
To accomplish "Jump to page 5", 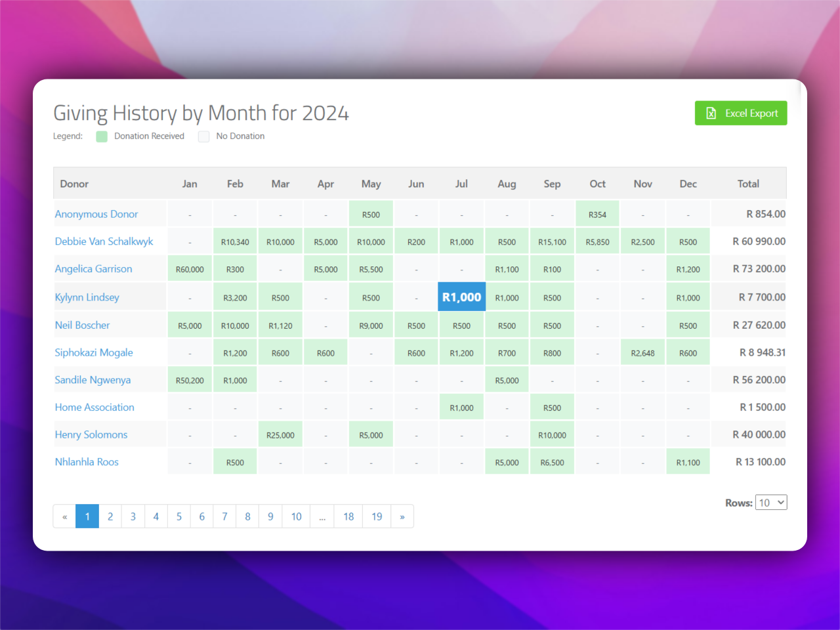I will 179,516.
